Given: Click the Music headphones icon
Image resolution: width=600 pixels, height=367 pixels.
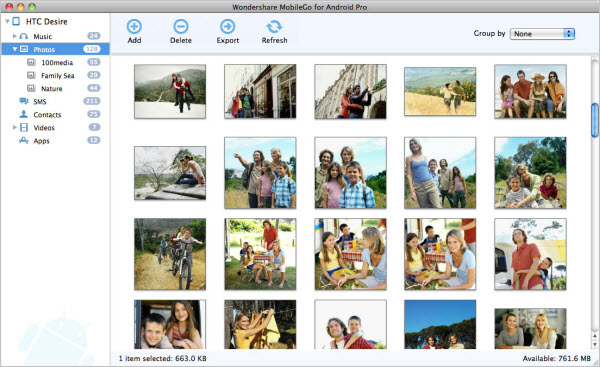Looking at the screenshot, I should tap(24, 36).
